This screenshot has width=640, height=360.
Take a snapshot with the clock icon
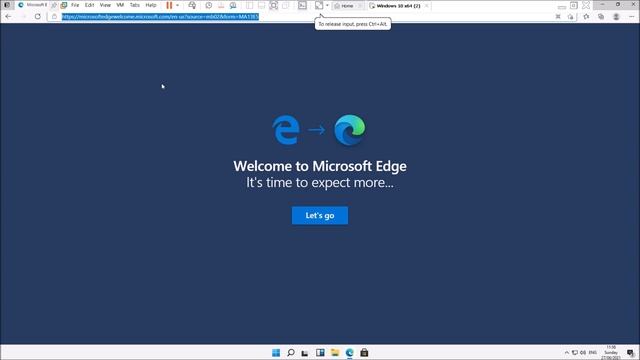tap(209, 5)
